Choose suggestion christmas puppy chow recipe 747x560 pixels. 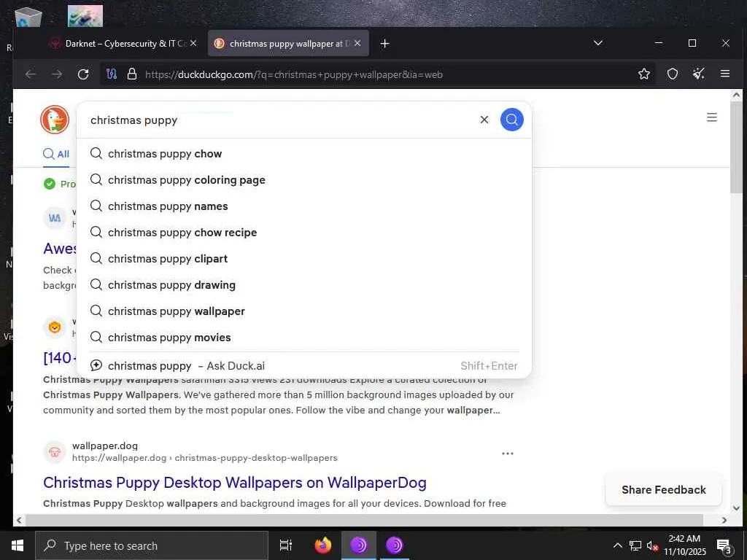304,233
